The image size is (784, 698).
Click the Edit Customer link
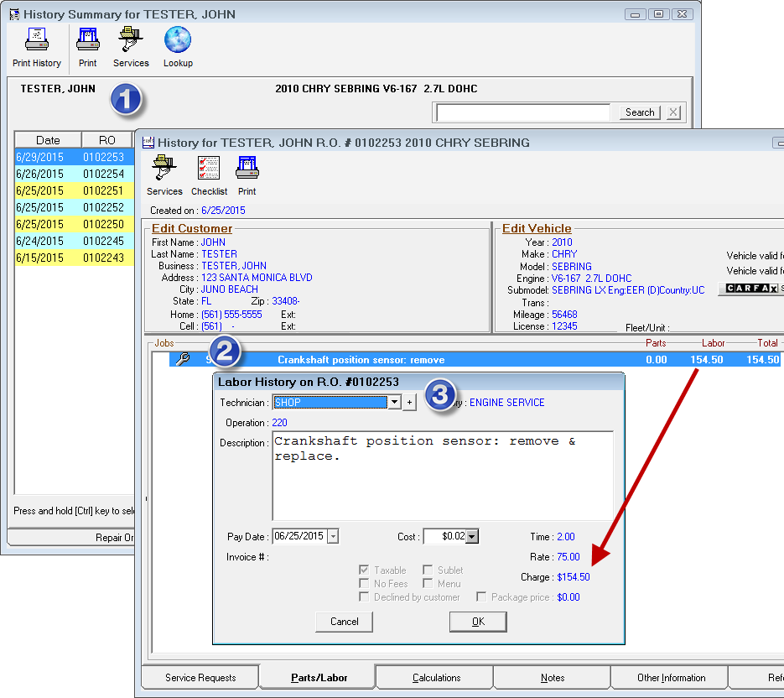tap(192, 228)
